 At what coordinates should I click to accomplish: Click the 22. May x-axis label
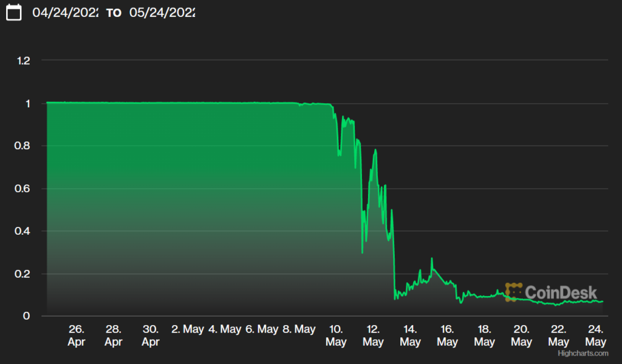click(558, 335)
